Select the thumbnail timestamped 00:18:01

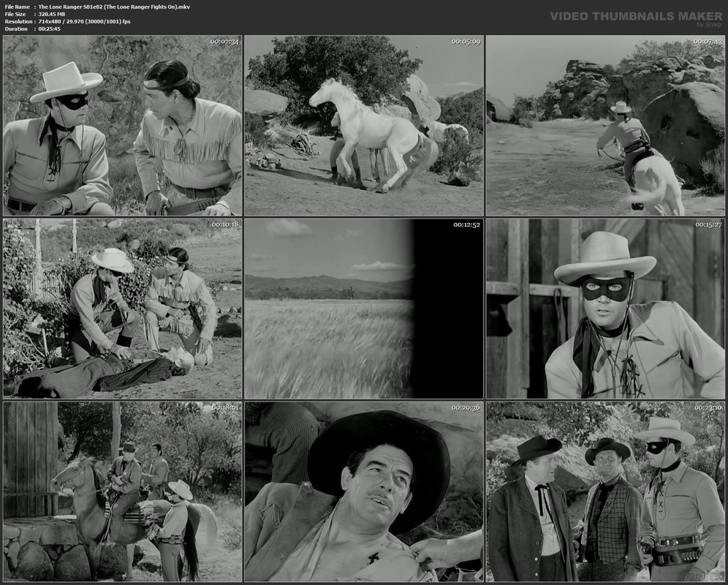point(123,491)
